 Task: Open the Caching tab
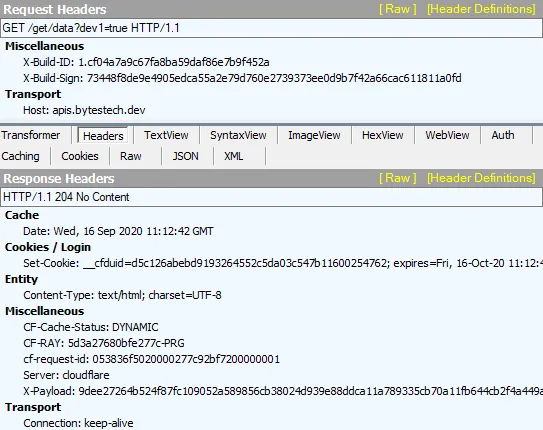click(20, 156)
